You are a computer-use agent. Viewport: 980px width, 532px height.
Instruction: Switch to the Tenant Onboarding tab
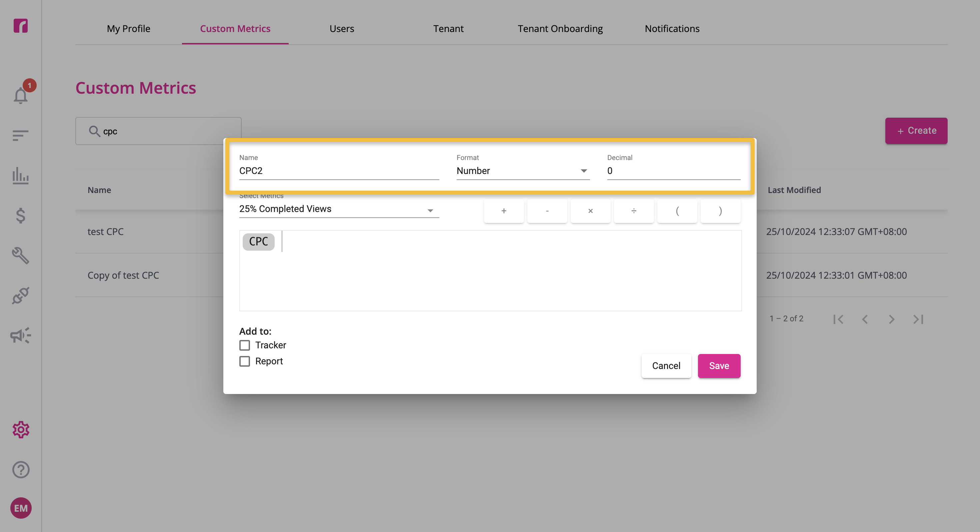point(560,29)
